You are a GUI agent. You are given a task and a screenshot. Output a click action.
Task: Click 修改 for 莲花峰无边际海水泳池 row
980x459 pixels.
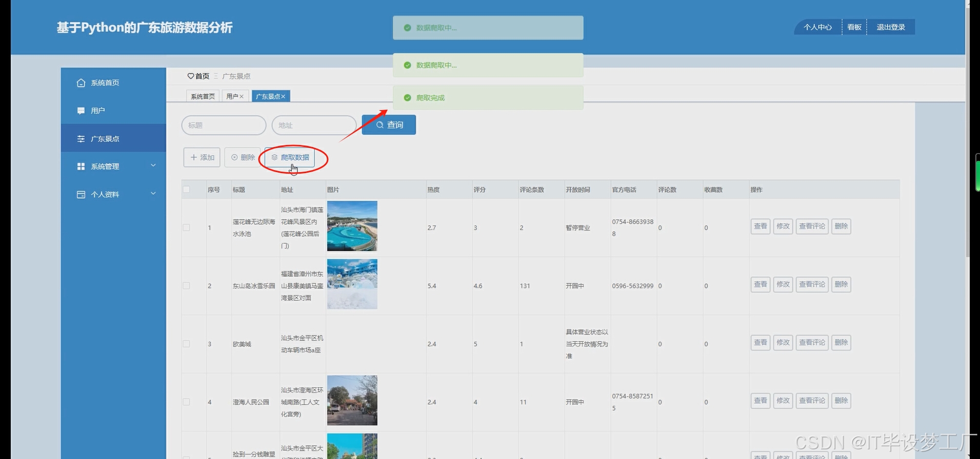coord(783,226)
